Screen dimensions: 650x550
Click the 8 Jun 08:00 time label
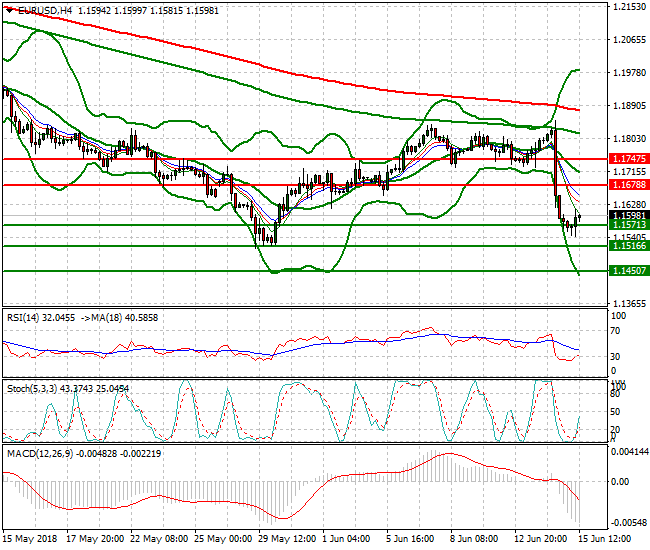(x=474, y=539)
